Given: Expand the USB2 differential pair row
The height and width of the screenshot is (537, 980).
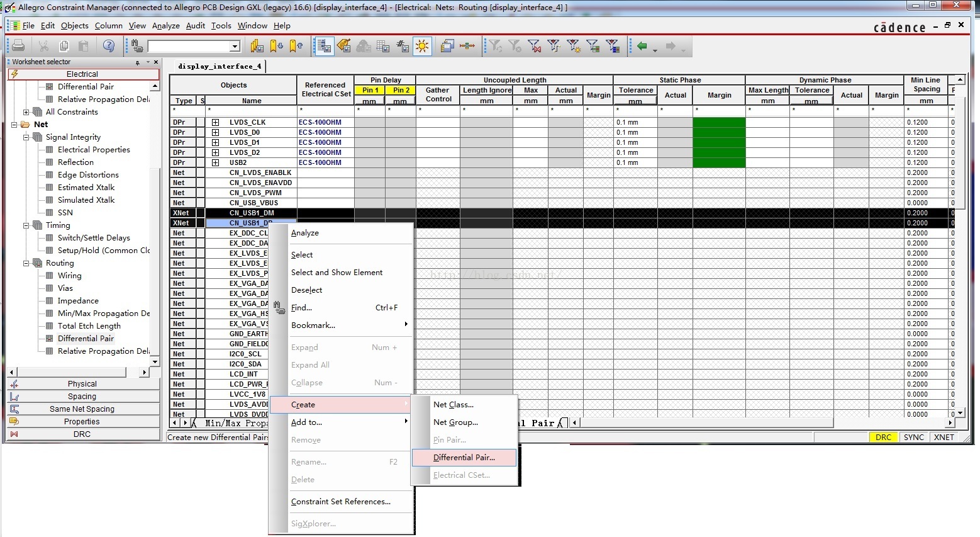Looking at the screenshot, I should (215, 163).
